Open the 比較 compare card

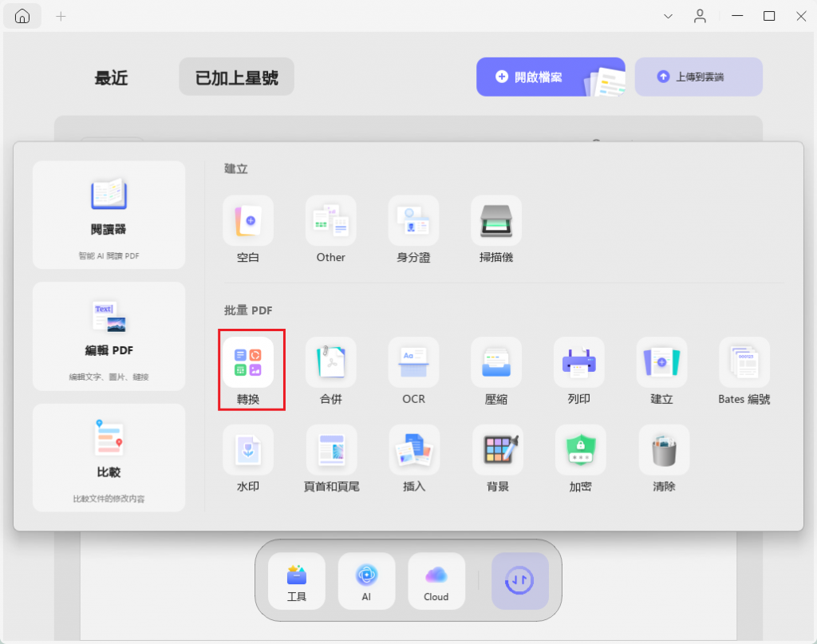click(x=109, y=457)
